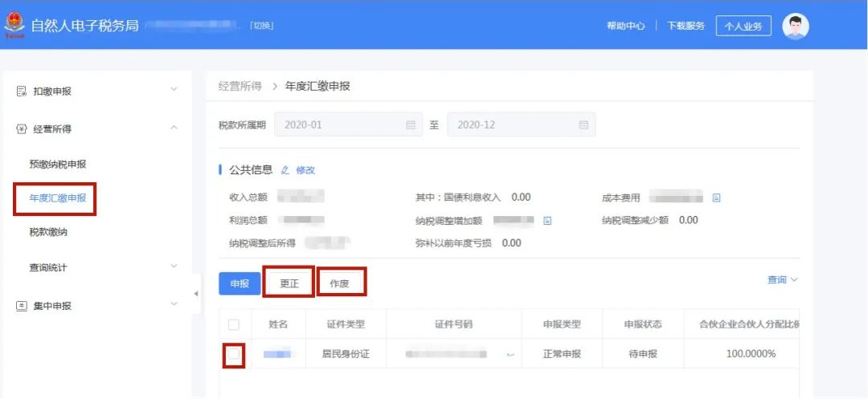868x399 pixels.
Task: Open the 下载服务 link
Action: tap(686, 26)
